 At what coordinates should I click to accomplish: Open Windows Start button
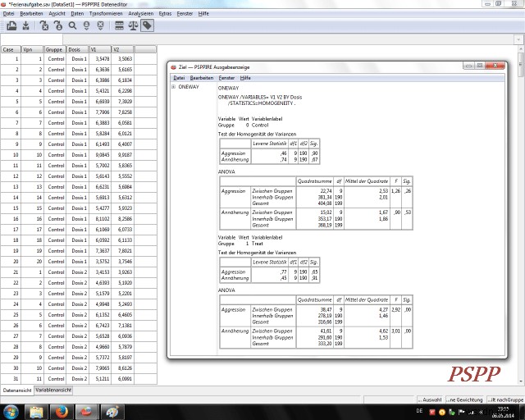point(11,412)
